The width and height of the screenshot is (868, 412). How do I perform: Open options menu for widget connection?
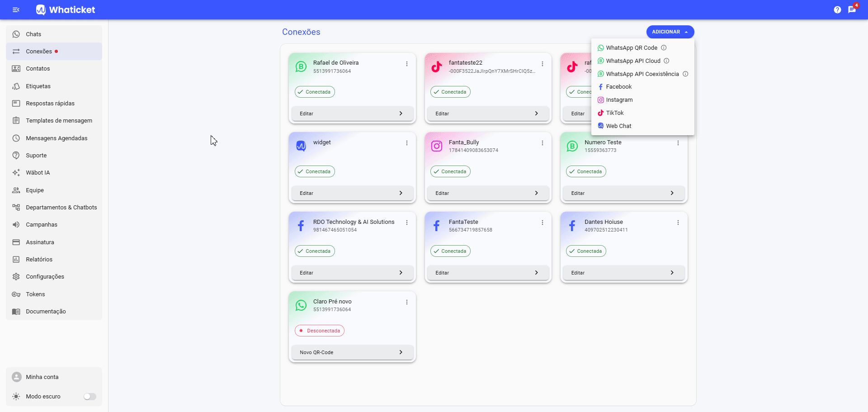click(x=407, y=143)
